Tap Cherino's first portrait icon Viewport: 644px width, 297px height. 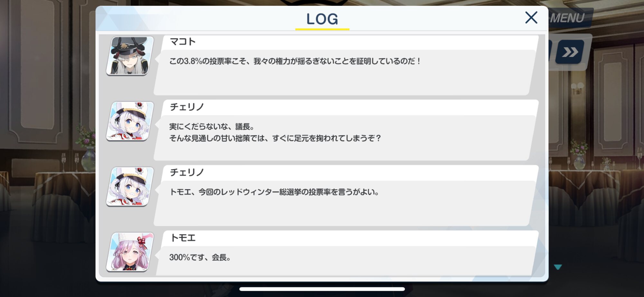[x=130, y=121]
